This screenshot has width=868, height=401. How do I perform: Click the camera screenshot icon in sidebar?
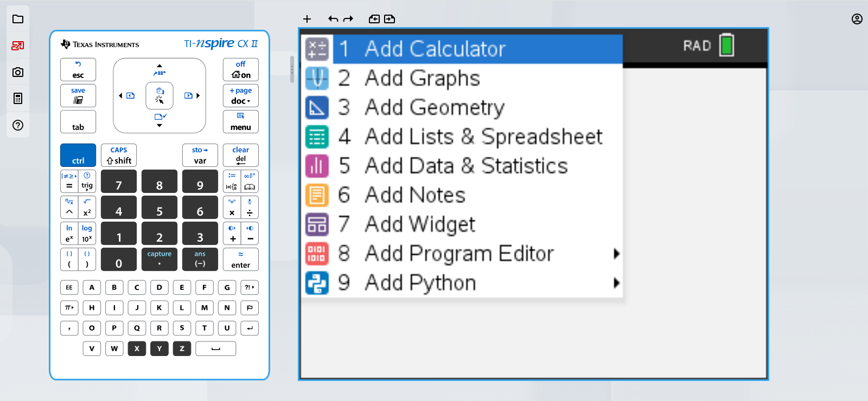click(x=18, y=72)
